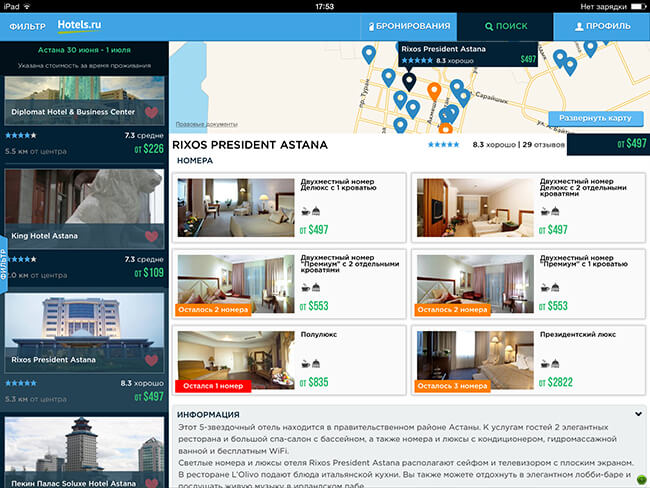Click the Wi-Fi icon in status bar
The image size is (650, 488).
click(27, 6)
